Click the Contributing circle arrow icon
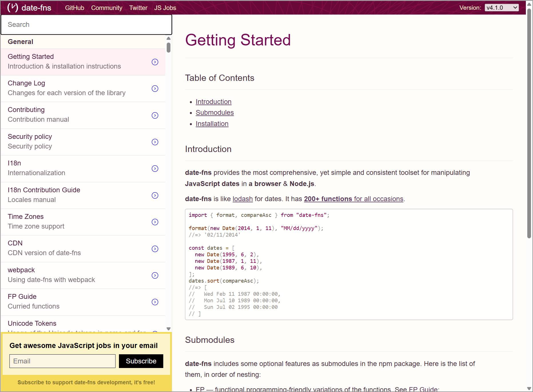The width and height of the screenshot is (533, 392). pyautogui.click(x=155, y=115)
